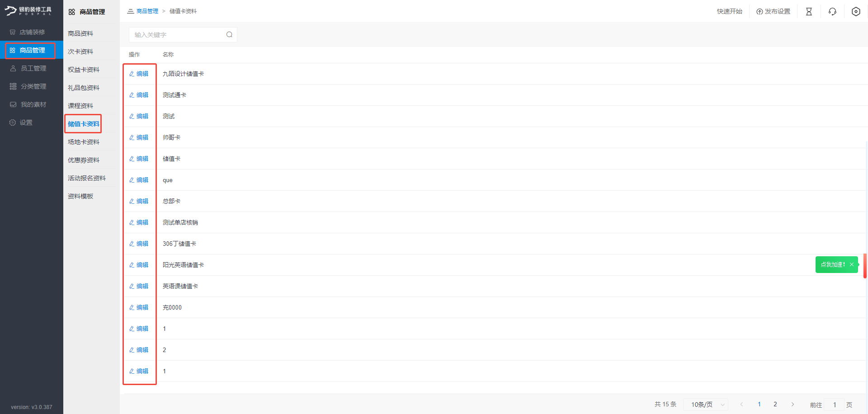Click 商品管理 breadcrumb link

click(x=147, y=11)
